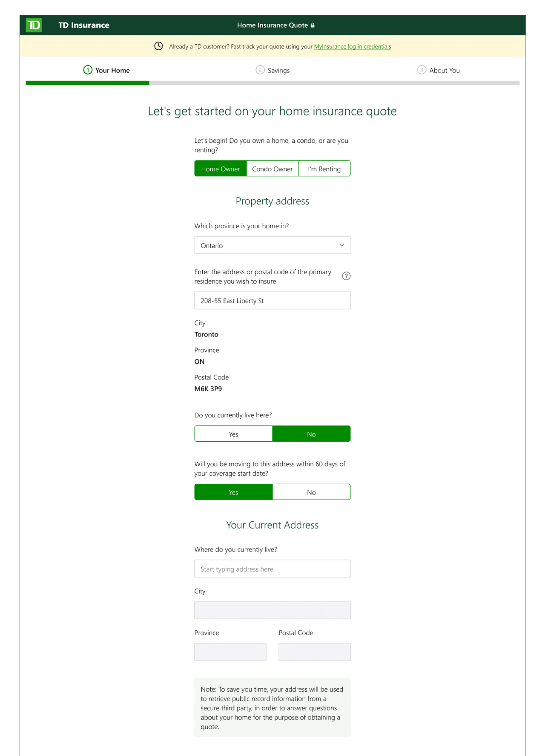Click the address help question mark icon
Image resolution: width=545 pixels, height=756 pixels.
pos(346,276)
